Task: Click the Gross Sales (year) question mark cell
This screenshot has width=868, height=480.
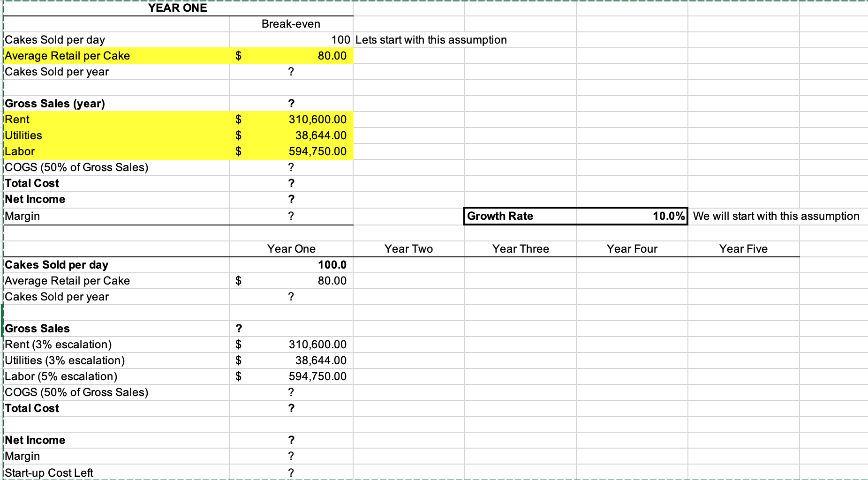Action: click(291, 104)
